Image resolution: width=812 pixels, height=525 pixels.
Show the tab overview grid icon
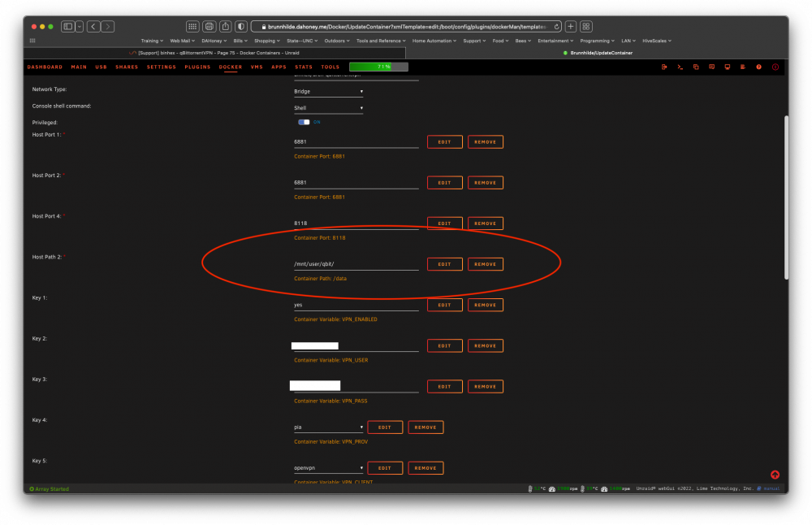[586, 27]
